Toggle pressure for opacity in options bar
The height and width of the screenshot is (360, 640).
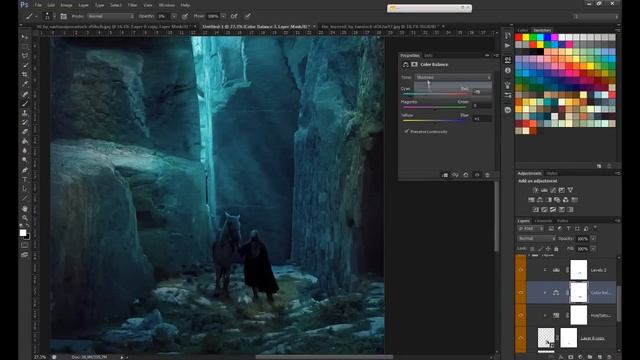pos(185,16)
